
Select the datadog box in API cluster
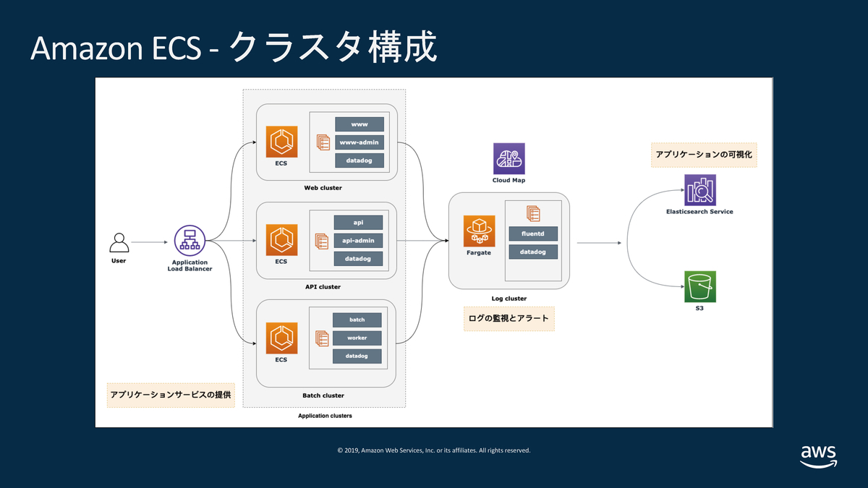[357, 258]
